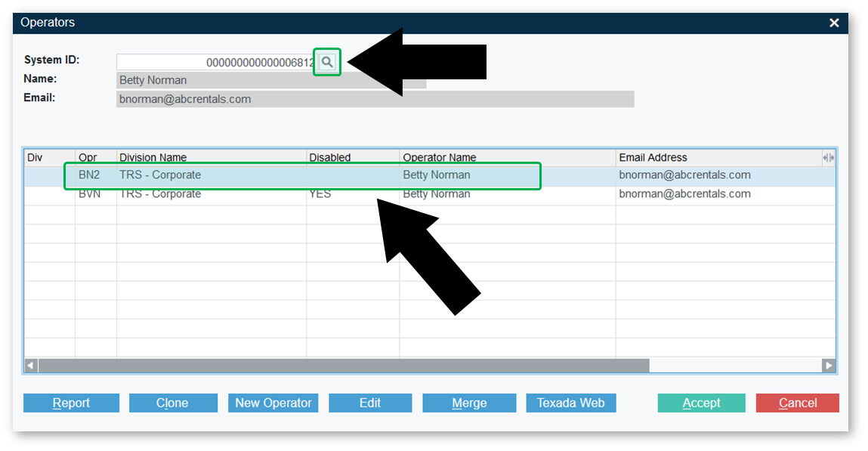Accept the operator selection
868x451 pixels.
pos(701,403)
